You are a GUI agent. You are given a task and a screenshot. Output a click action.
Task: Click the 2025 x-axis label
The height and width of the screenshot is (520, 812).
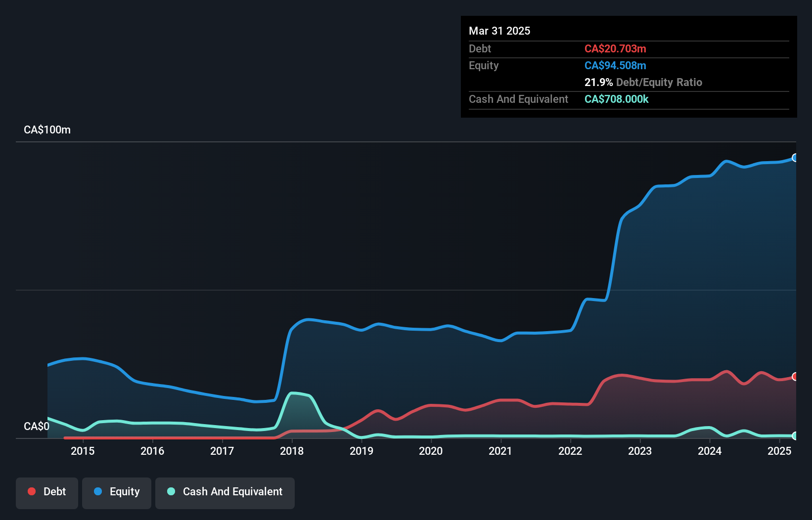779,451
